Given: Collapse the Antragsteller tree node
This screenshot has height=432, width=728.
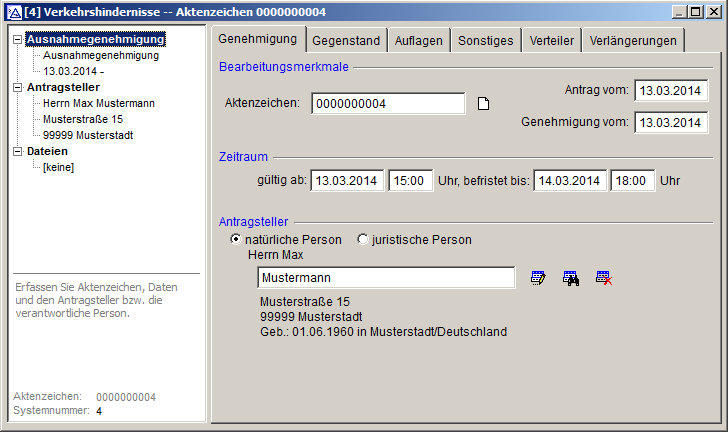Looking at the screenshot, I should tap(17, 88).
